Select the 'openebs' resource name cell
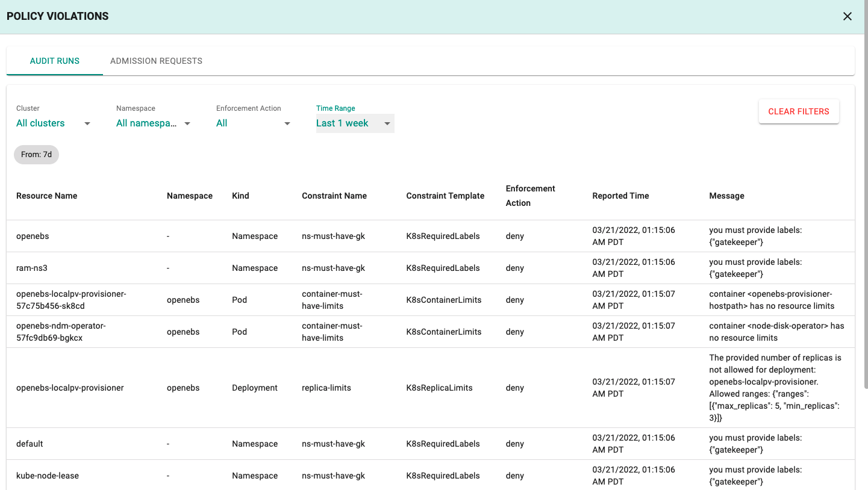 coord(33,236)
